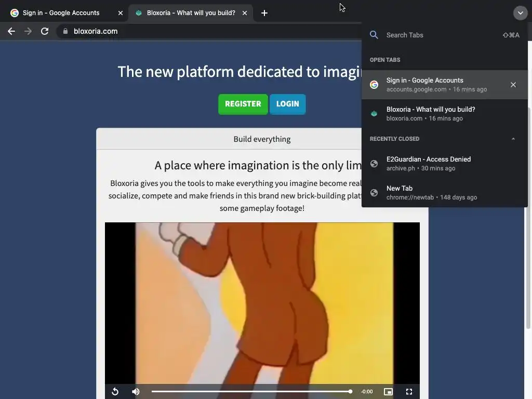Reload the bloxoria.com page

pos(45,31)
